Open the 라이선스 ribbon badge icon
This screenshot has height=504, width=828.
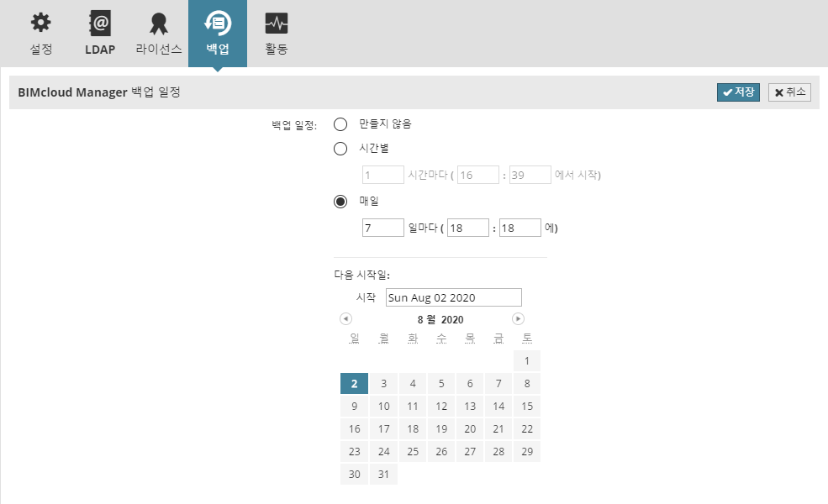click(x=159, y=24)
